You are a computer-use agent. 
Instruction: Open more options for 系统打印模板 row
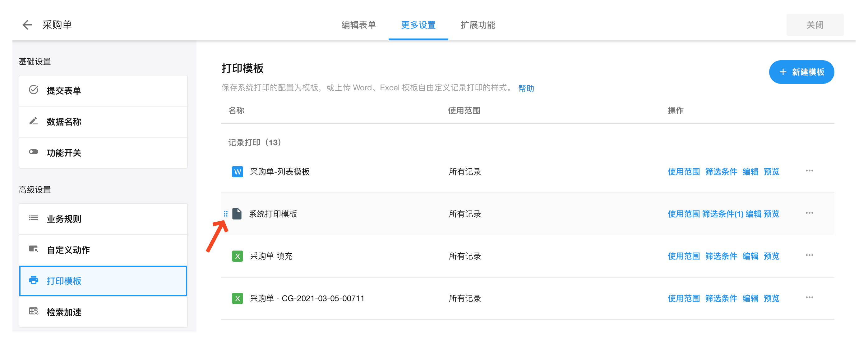pyautogui.click(x=809, y=213)
